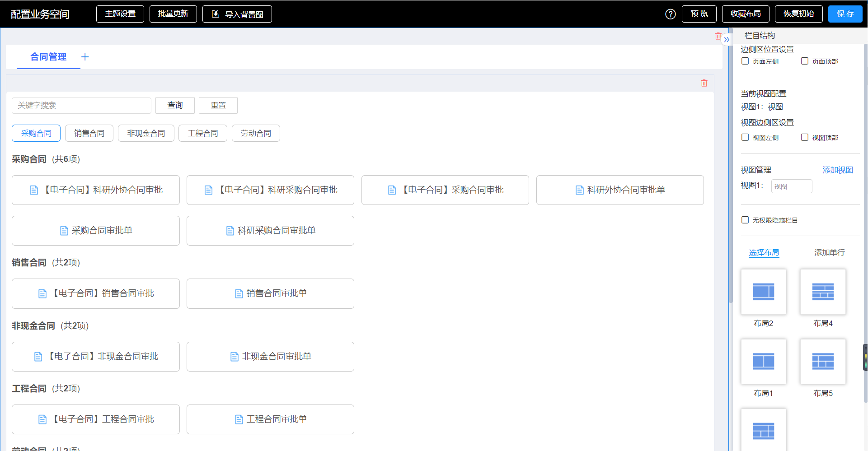The image size is (868, 451).
Task: Click document icon of 销售合同审批单
Action: 239,293
